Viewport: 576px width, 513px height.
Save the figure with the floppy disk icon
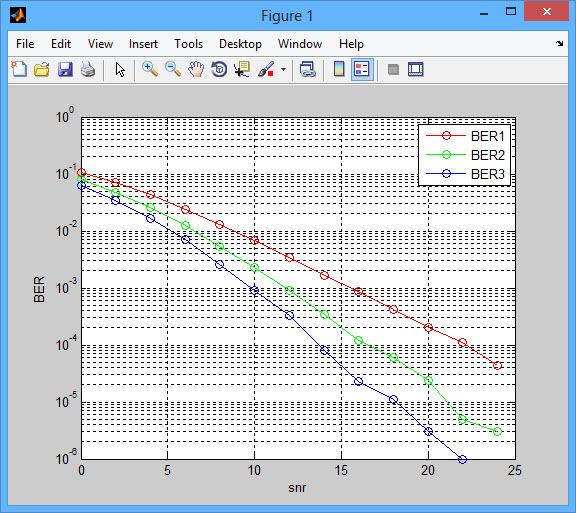(65, 69)
